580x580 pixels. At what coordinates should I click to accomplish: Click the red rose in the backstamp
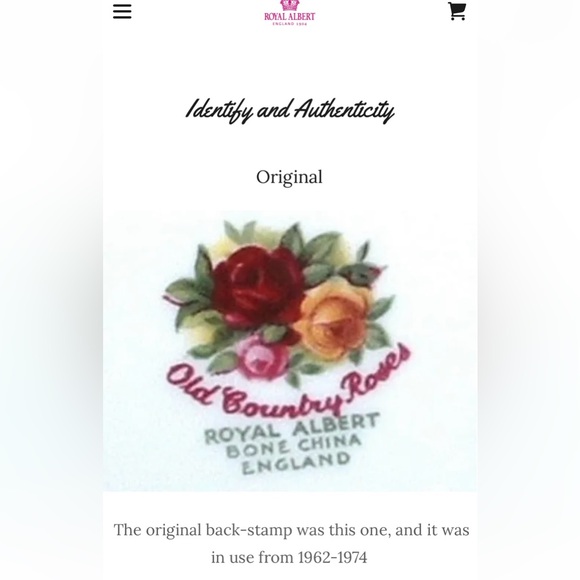click(259, 285)
